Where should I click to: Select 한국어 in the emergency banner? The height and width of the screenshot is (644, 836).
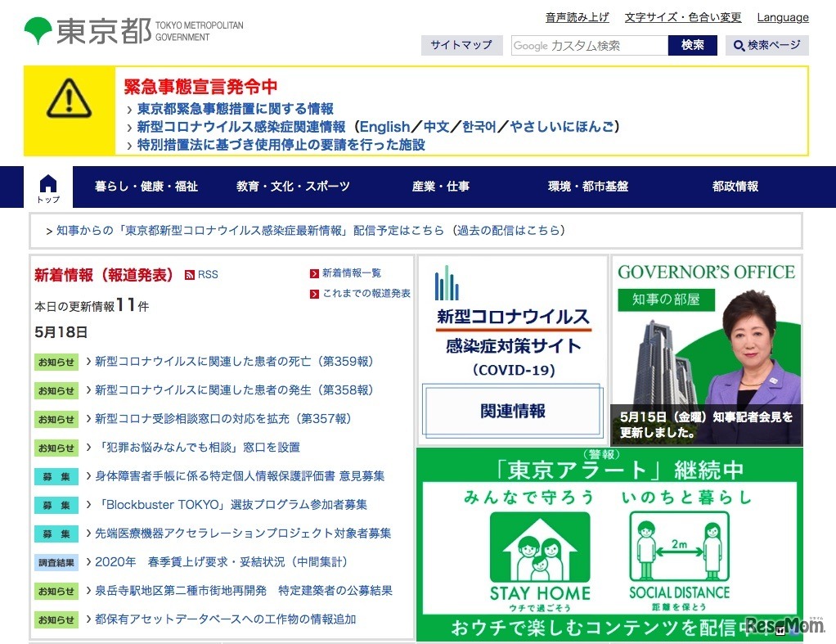coord(479,127)
